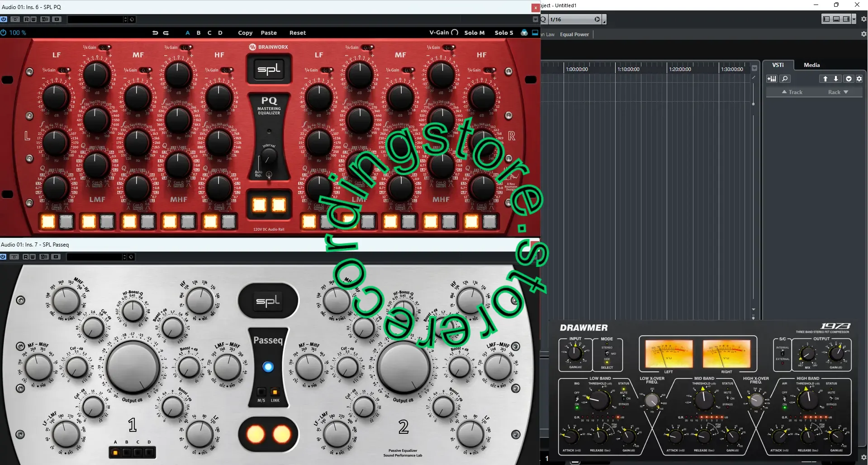
Task: Toggle the Drawmer Low Band BIG switch
Action: pyautogui.click(x=577, y=398)
